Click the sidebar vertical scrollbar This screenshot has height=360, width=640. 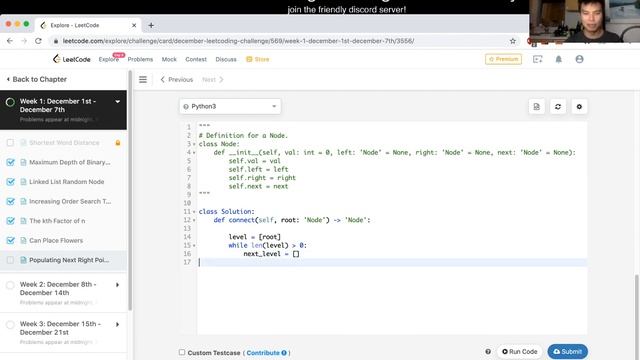[x=130, y=192]
